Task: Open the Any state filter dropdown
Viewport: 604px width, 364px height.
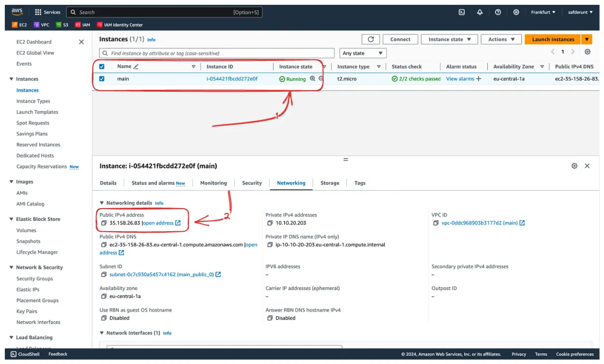Action: tap(363, 53)
